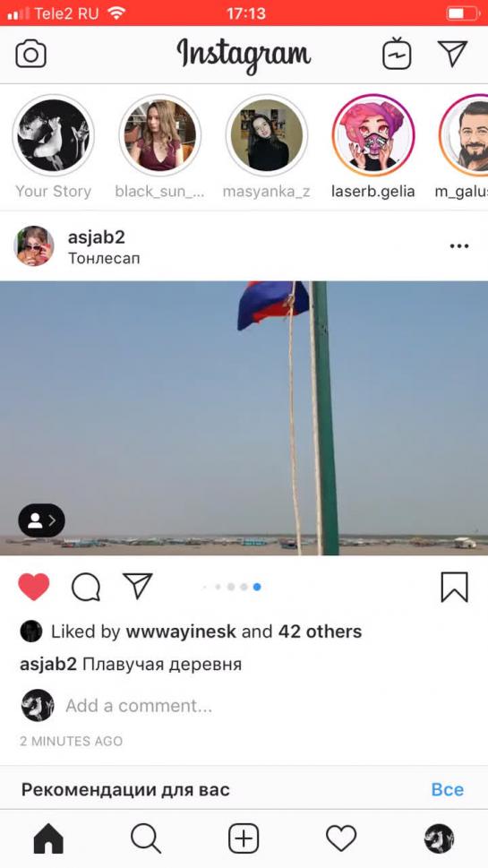Open direct messages paper plane in the header

pyautogui.click(x=452, y=54)
